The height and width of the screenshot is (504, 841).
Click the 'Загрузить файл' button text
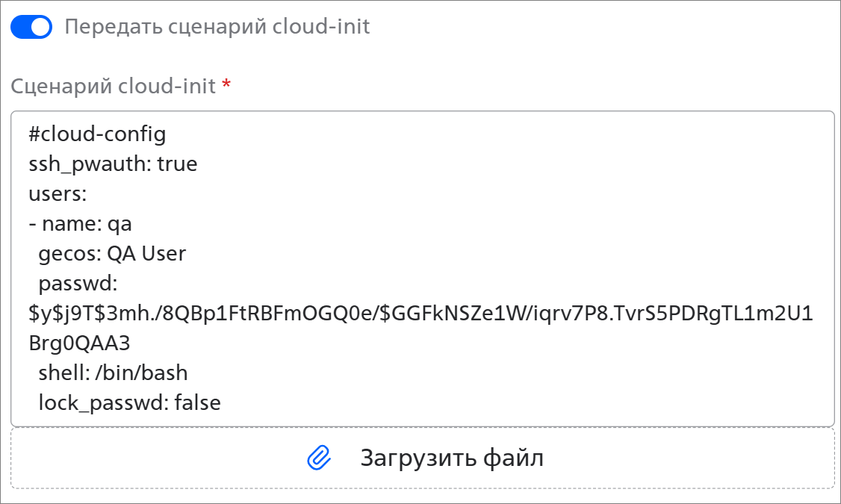point(452,458)
